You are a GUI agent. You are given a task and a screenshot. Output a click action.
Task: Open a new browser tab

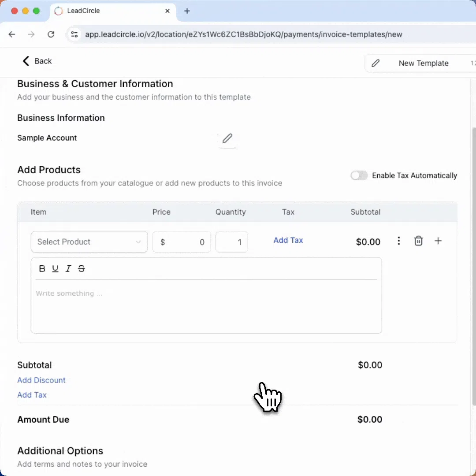(187, 11)
